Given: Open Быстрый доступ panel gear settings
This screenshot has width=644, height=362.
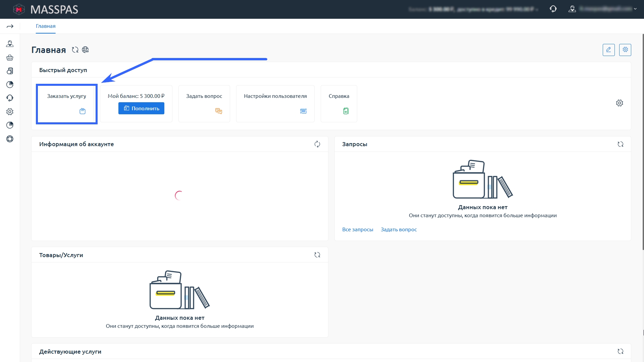Looking at the screenshot, I should 619,103.
